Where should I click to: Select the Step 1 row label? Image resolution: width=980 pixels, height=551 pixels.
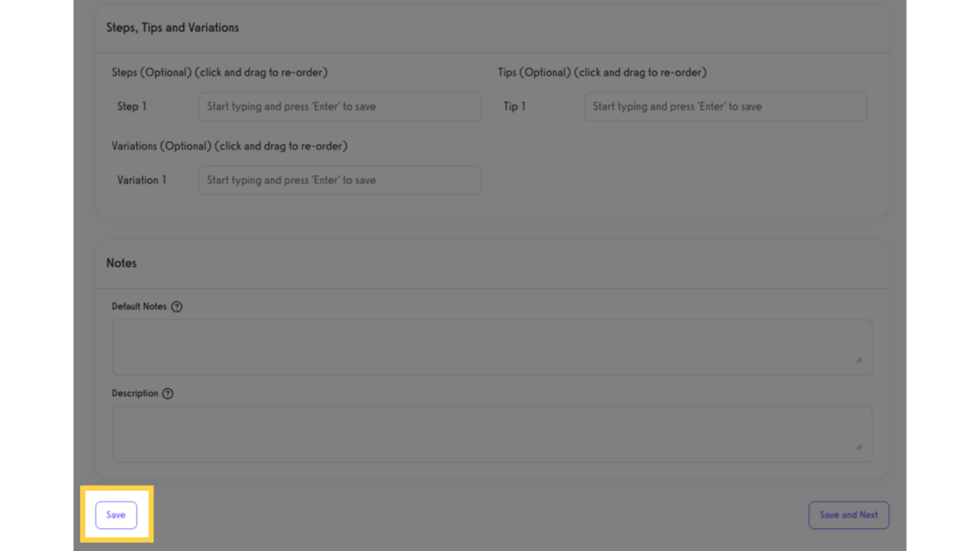[132, 106]
